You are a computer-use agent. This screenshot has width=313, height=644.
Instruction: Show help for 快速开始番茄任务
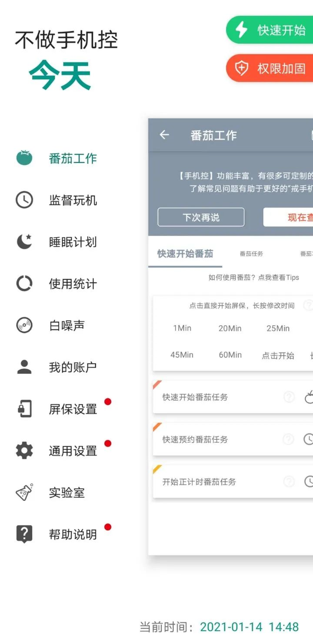(x=289, y=397)
